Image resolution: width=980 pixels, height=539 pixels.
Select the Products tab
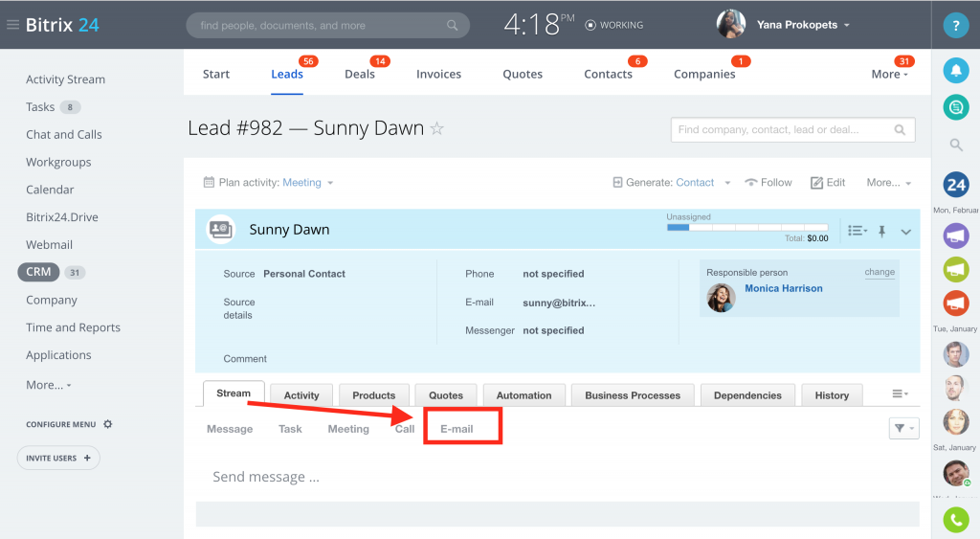tap(374, 395)
